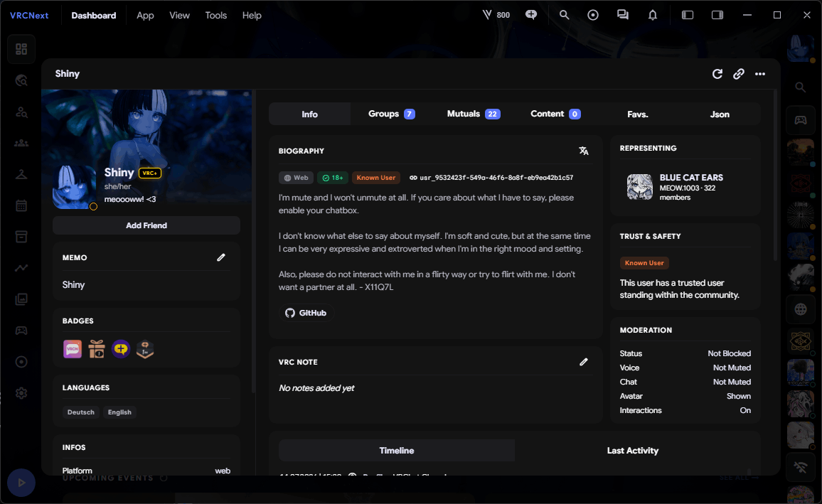Screen dimensions: 822x504
Task: Copy the user ID starting usr_9532423f
Action: pyautogui.click(x=491, y=178)
